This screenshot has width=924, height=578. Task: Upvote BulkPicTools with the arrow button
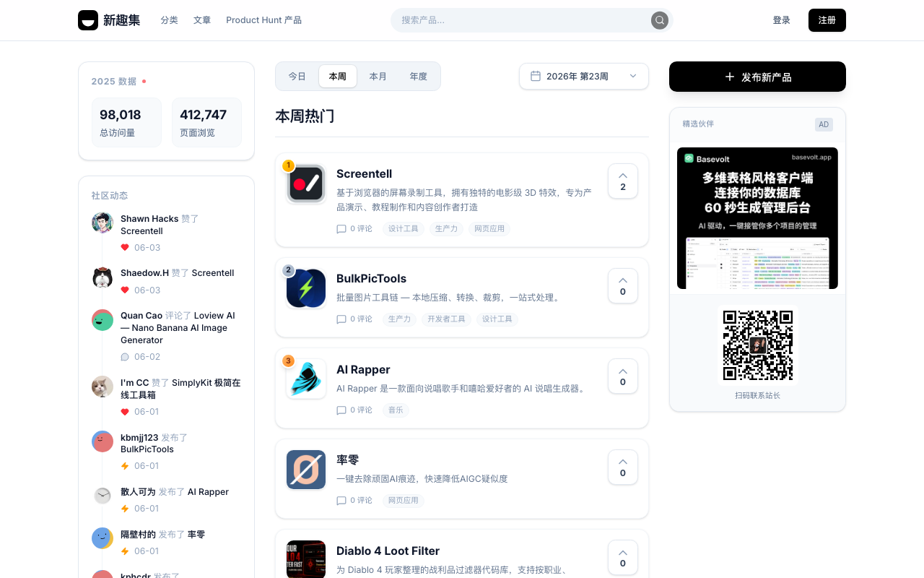pos(623,286)
